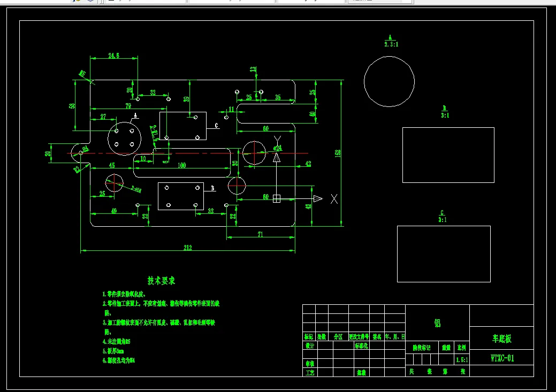
Task: Click note 5 板厚6mm
Action: click(x=113, y=351)
